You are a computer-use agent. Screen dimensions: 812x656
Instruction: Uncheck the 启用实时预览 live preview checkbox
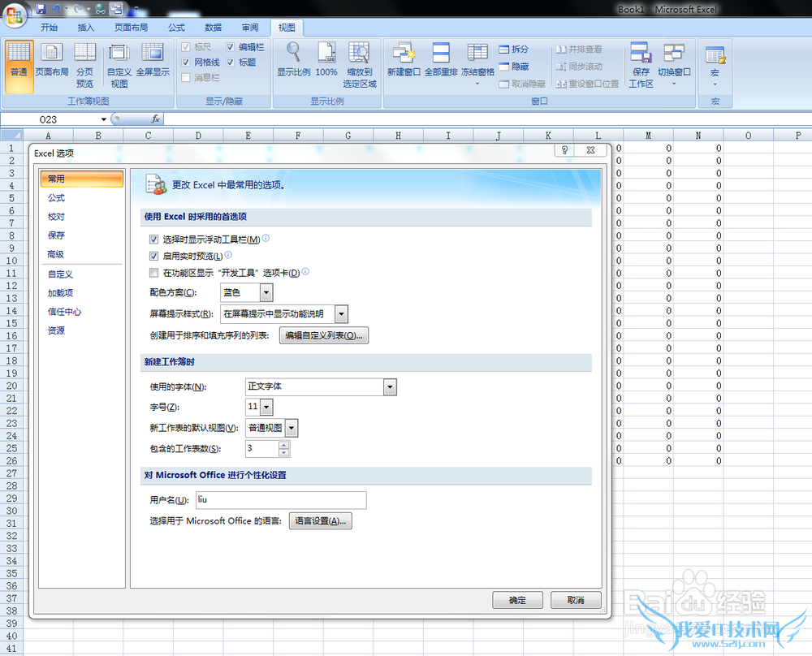click(x=154, y=256)
